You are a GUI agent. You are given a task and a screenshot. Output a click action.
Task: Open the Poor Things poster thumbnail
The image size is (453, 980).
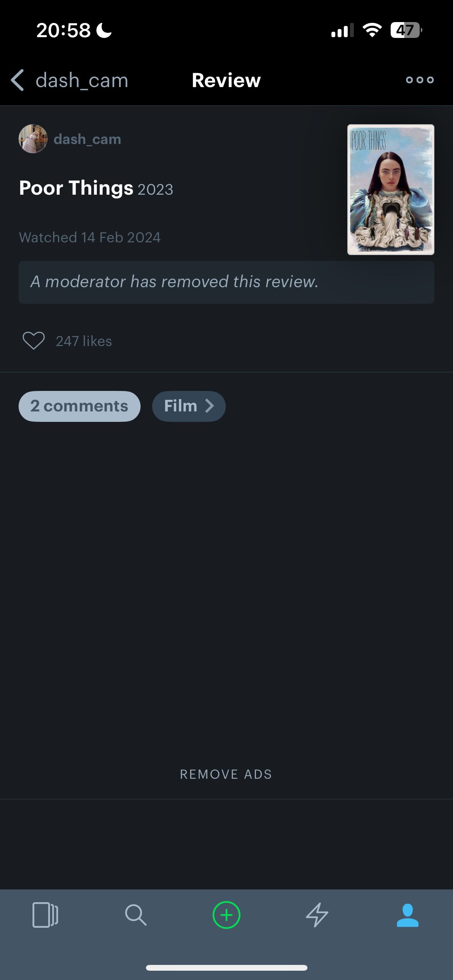[x=391, y=190]
